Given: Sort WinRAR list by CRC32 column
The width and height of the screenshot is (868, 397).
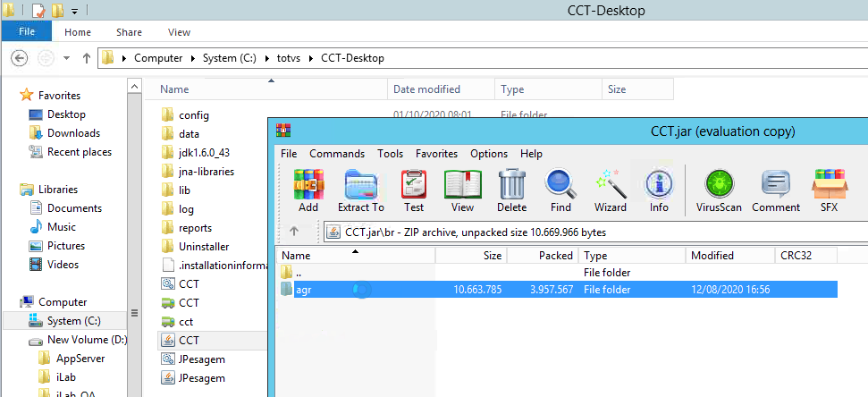Looking at the screenshot, I should pos(805,255).
